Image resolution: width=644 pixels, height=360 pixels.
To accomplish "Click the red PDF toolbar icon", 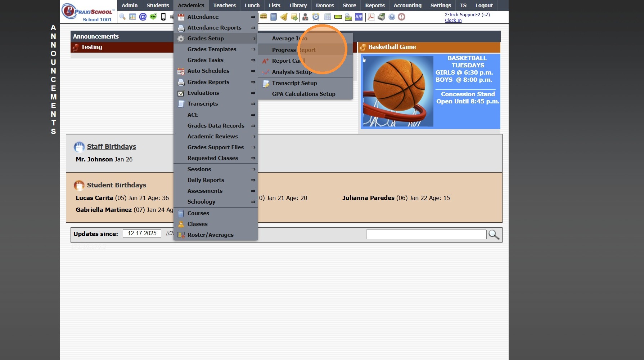I will pos(371,17).
